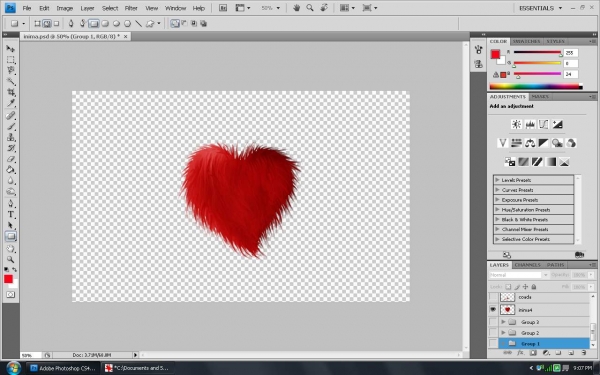Choose the Magic Wand tool
The width and height of the screenshot is (600, 375).
pyautogui.click(x=11, y=82)
